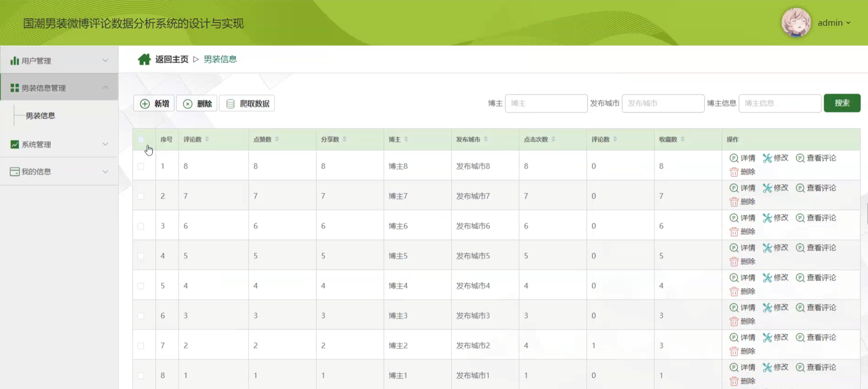Check the checkbox for row 博主1
This screenshot has height=389, width=868.
coord(141,376)
